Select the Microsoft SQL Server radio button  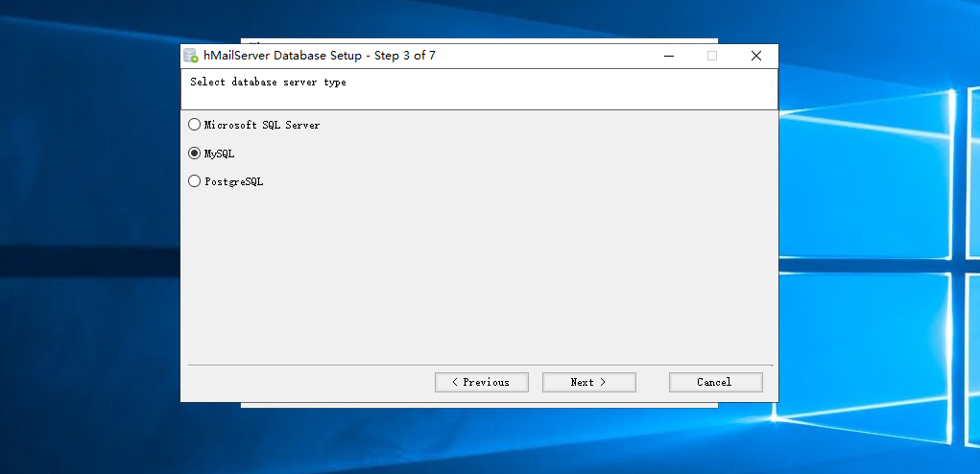(x=195, y=125)
